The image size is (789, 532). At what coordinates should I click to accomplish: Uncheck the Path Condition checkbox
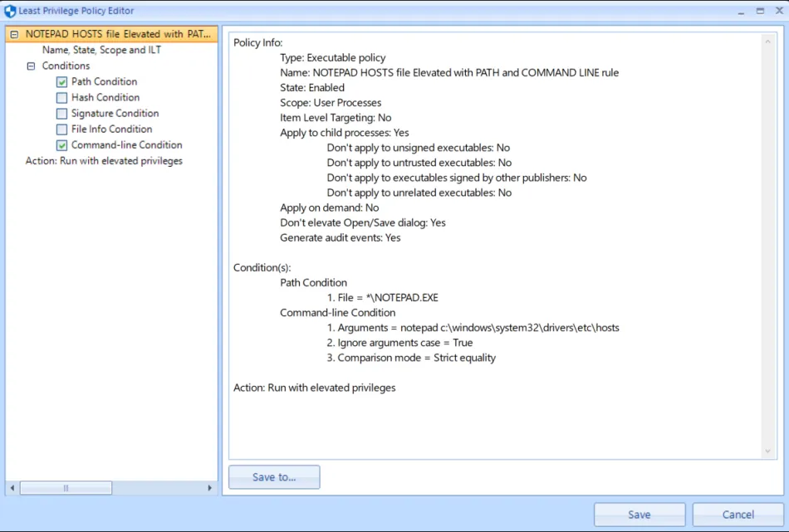click(62, 82)
